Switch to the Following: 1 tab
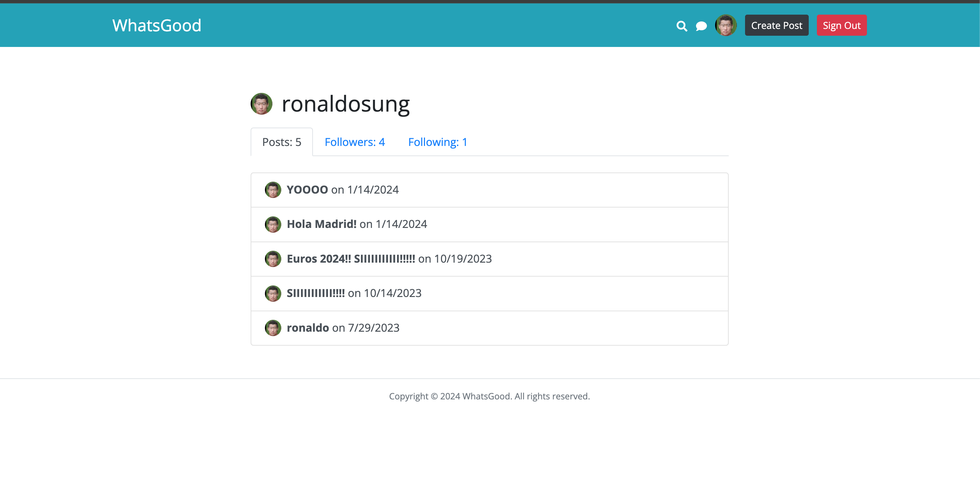Image resolution: width=980 pixels, height=479 pixels. point(438,142)
